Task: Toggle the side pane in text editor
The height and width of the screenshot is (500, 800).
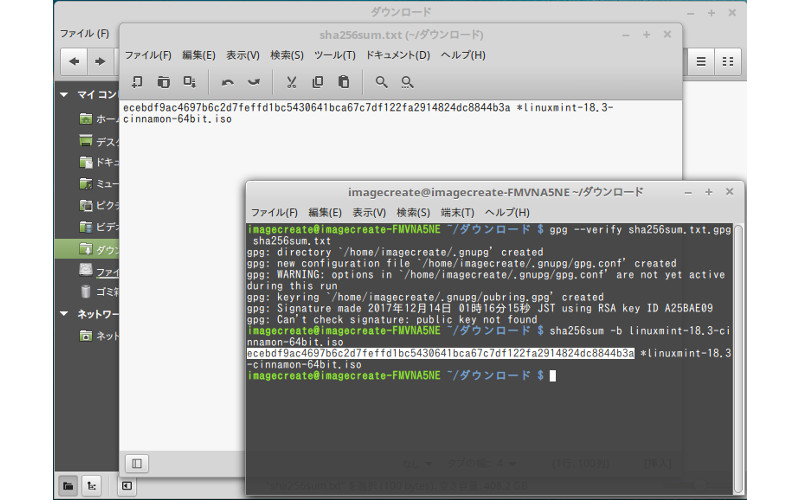Action: click(137, 463)
